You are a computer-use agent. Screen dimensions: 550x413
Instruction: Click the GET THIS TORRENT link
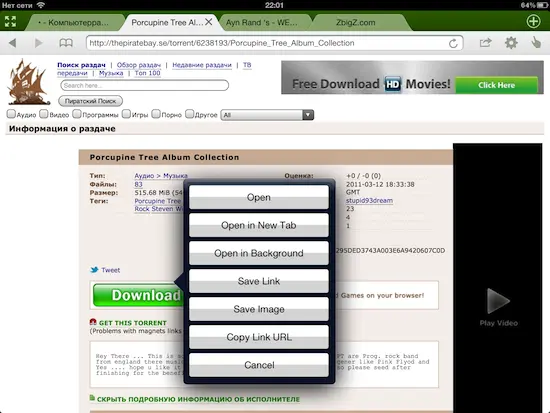133,323
